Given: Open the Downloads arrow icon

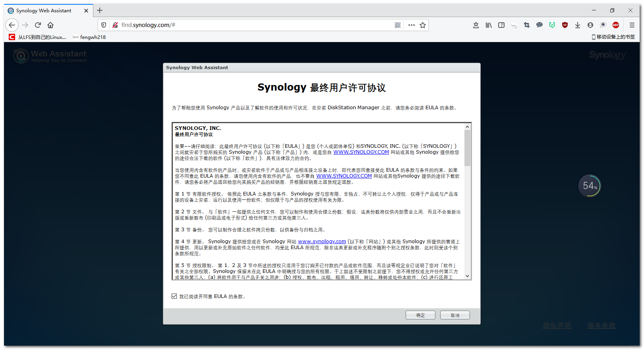Looking at the screenshot, I should coord(578,25).
